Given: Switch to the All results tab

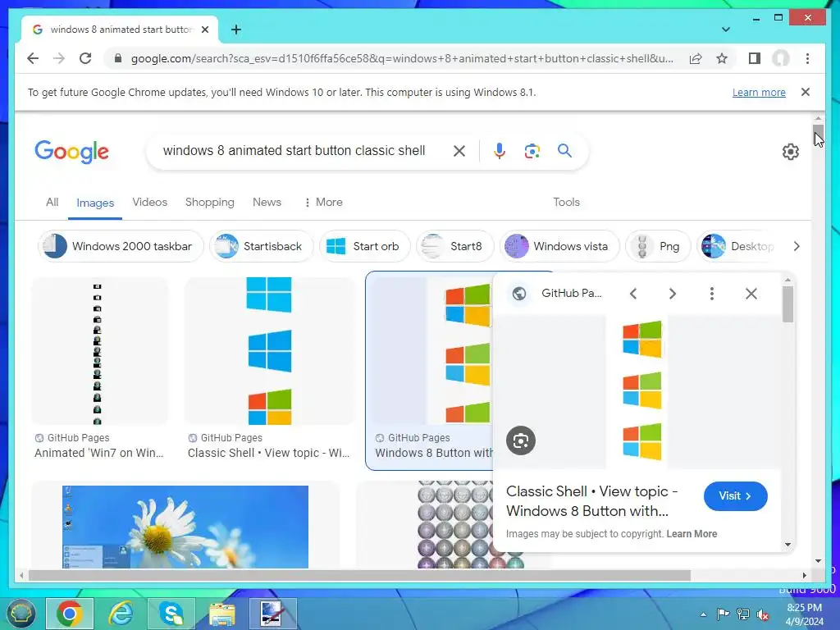Looking at the screenshot, I should [x=52, y=202].
